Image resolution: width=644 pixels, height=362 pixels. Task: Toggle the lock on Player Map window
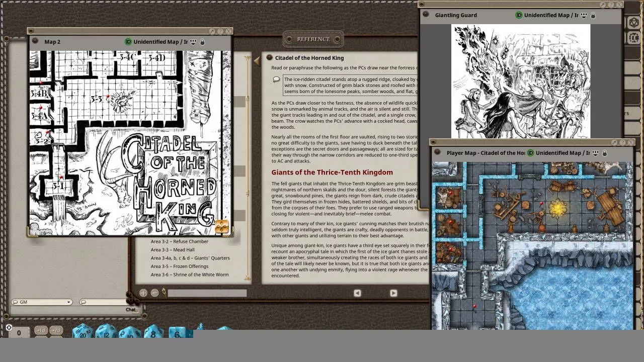[x=604, y=153]
